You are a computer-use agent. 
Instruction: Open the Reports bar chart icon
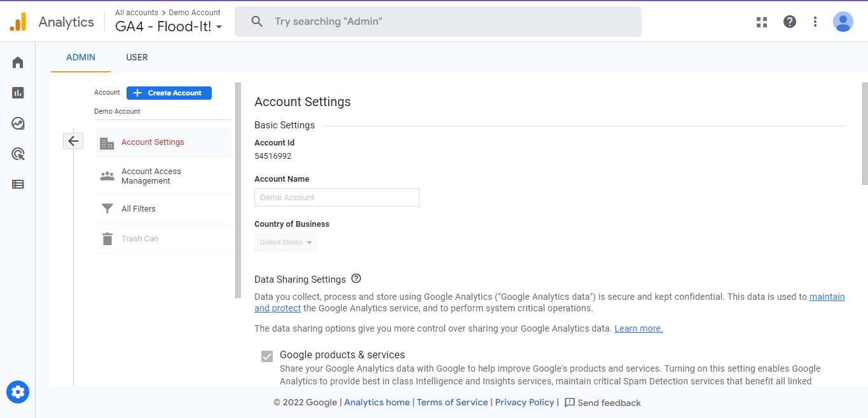tap(18, 93)
